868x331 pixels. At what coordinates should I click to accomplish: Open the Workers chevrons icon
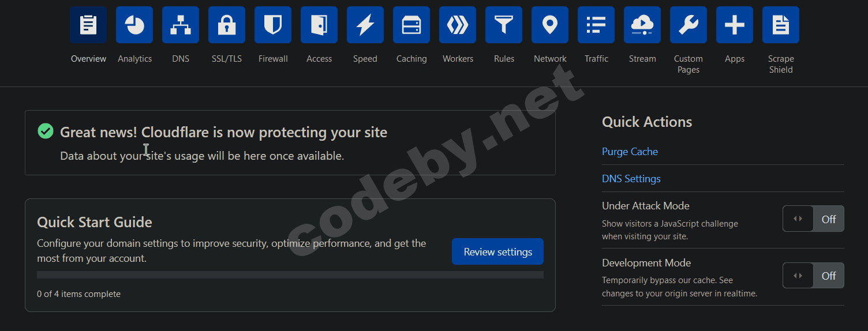pos(458,25)
